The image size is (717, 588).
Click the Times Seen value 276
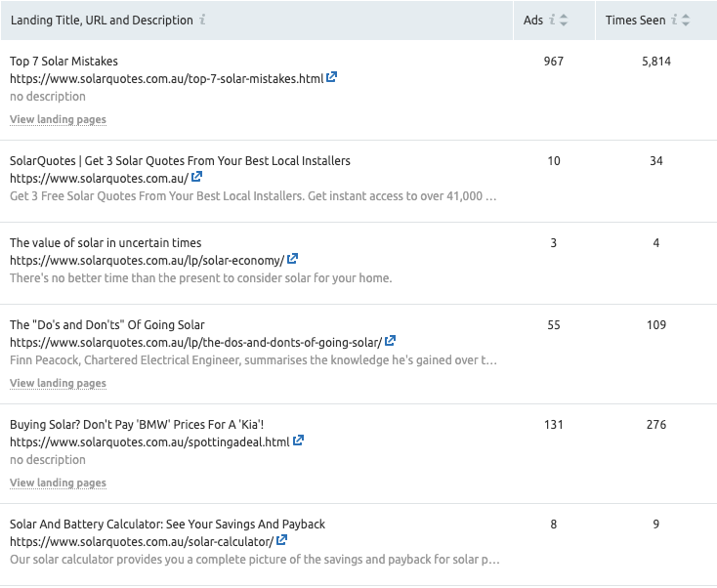656,424
